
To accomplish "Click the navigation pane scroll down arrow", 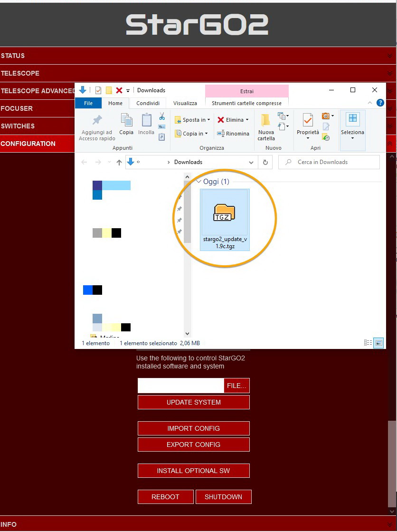I will click(187, 334).
